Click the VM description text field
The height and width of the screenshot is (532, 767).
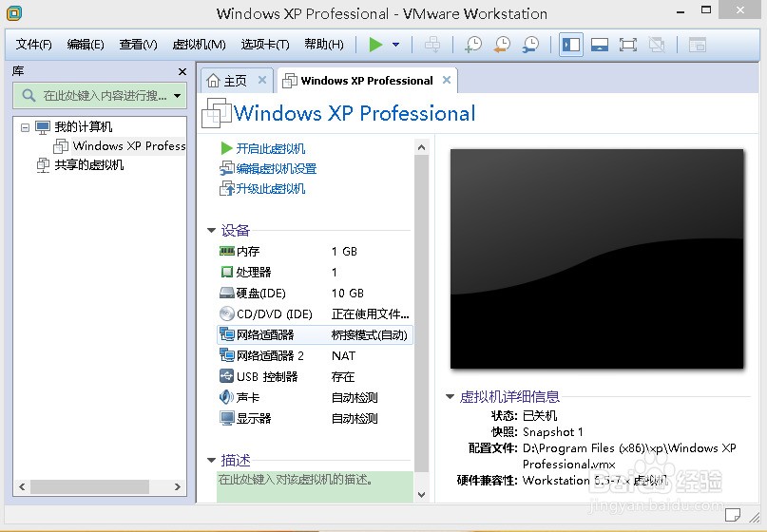click(x=315, y=486)
